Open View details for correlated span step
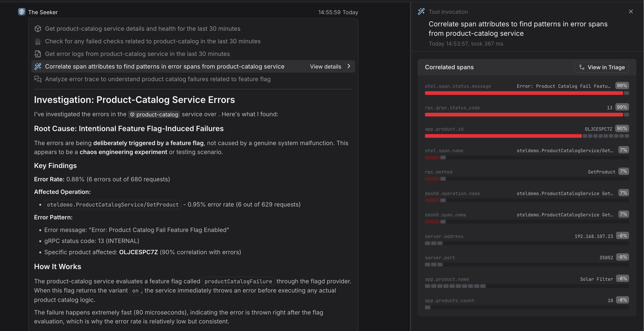The image size is (644, 331). pyautogui.click(x=325, y=66)
